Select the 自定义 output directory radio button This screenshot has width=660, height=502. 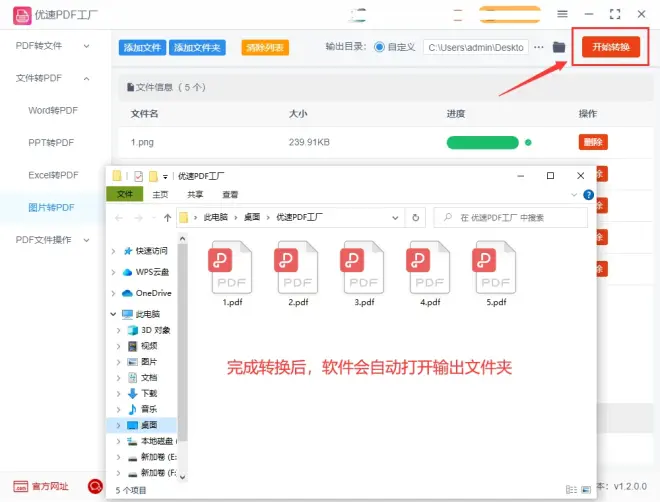click(x=379, y=47)
